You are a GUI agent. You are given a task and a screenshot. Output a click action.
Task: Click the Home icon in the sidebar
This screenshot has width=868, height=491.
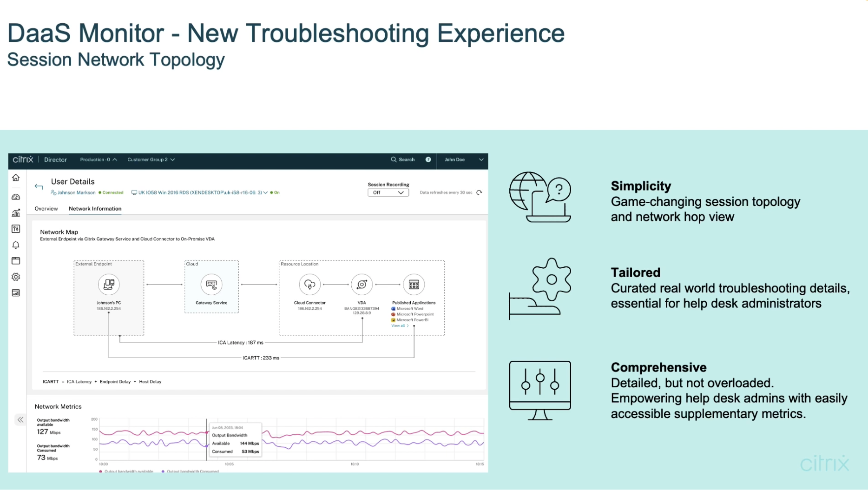pos(16,178)
